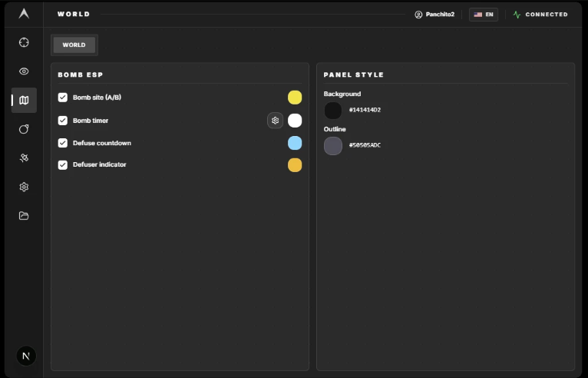Pick the light blue Defuse countdown swatch
Image resolution: width=588 pixels, height=378 pixels.
tap(295, 143)
